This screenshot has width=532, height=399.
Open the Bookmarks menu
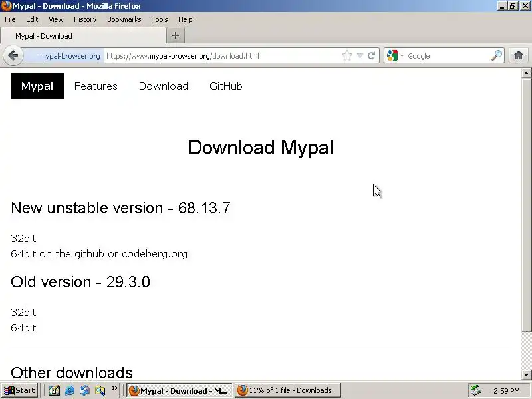click(x=124, y=19)
